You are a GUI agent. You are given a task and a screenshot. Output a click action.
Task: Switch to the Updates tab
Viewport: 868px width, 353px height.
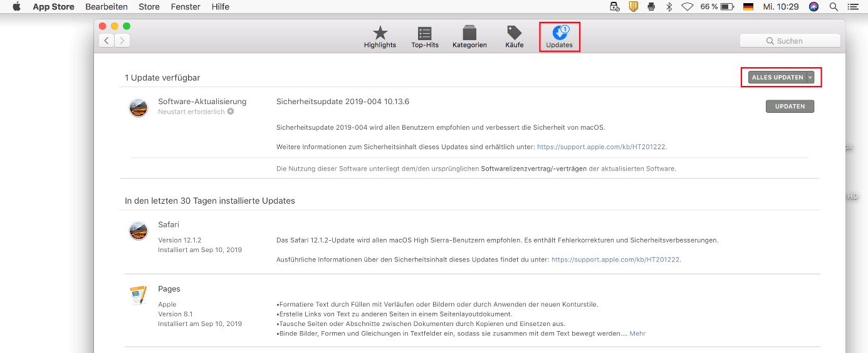pos(559,37)
